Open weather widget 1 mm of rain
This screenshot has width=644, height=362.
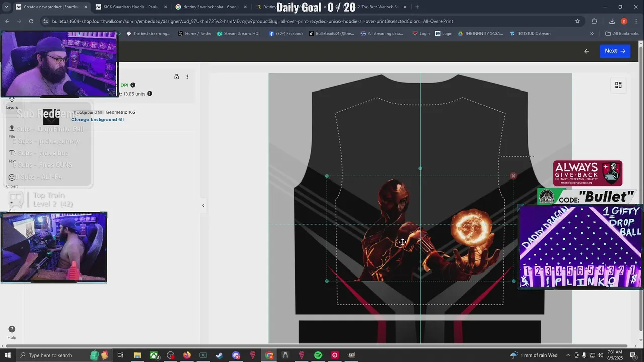coord(533,355)
